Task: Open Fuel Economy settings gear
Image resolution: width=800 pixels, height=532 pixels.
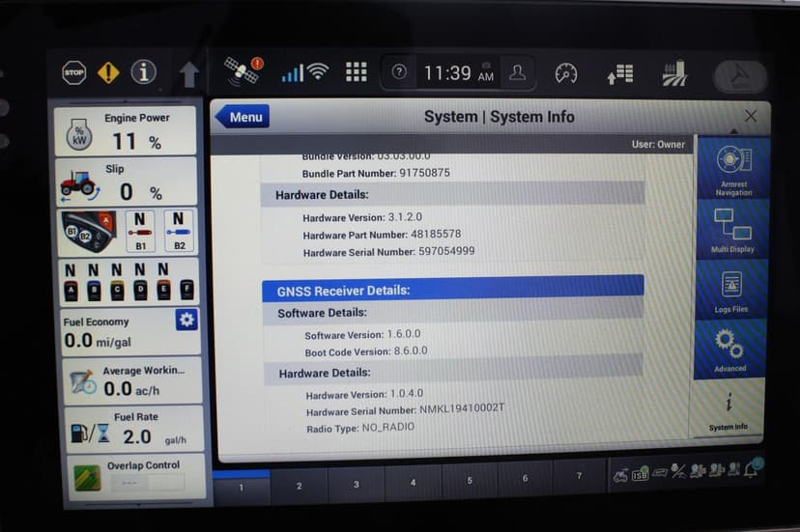Action: coord(186,320)
